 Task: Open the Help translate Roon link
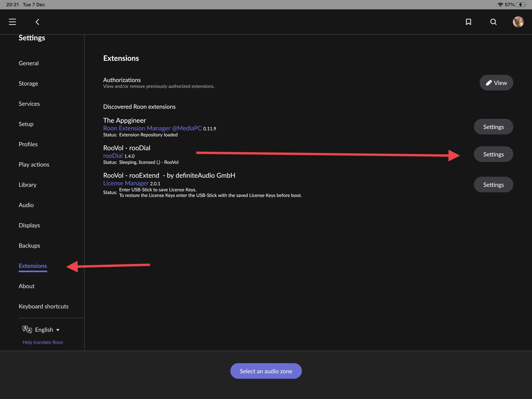pyautogui.click(x=43, y=342)
